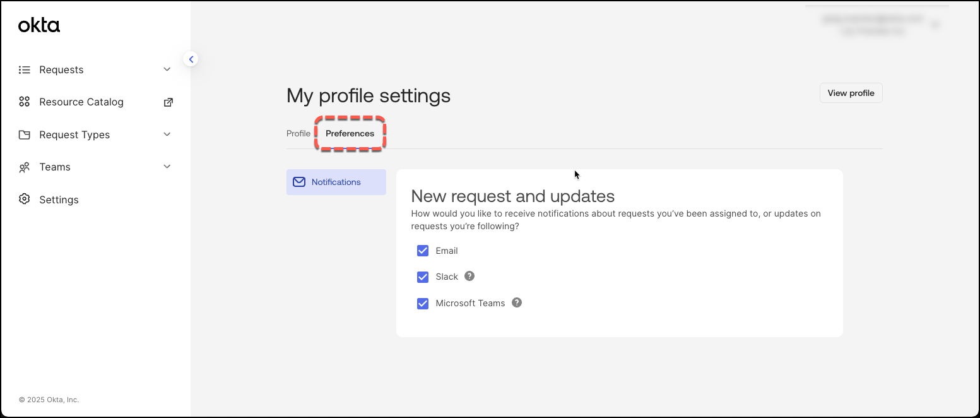
Task: Open the account info in top right corner
Action: [x=873, y=24]
